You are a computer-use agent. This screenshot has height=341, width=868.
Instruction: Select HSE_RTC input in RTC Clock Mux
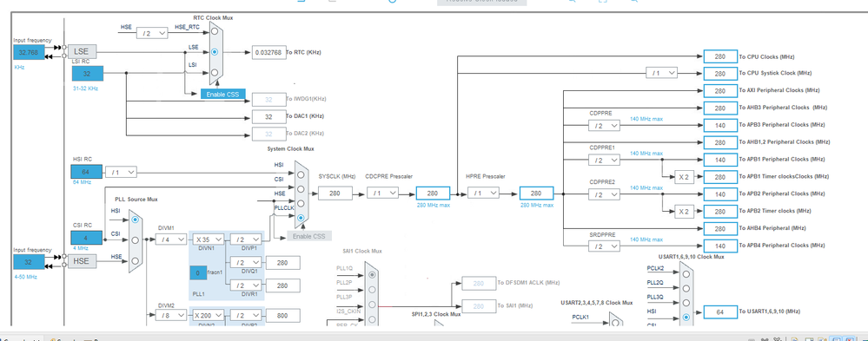[x=215, y=31]
